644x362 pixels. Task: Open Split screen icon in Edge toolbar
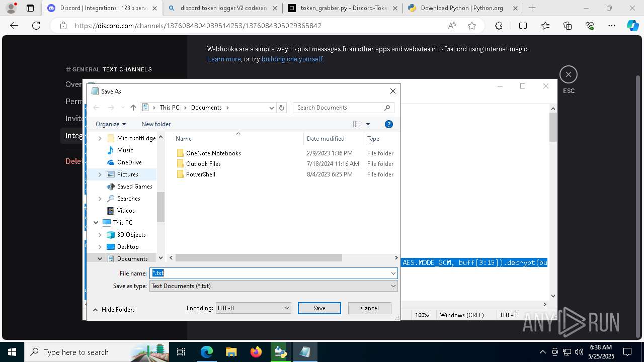[x=523, y=26]
